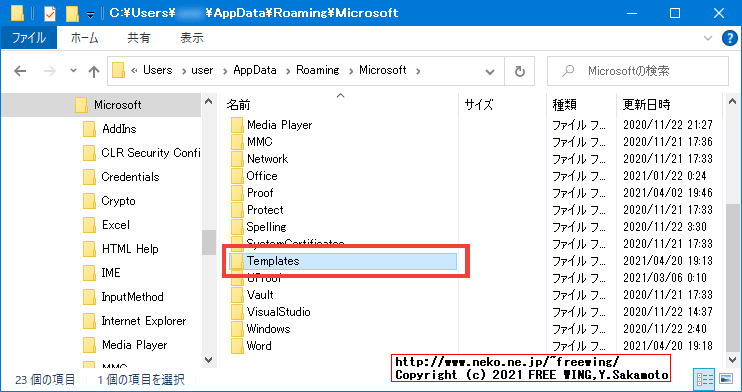Click navigation pane scroll up arrow
Viewport: 742px width, 392px height.
(209, 101)
